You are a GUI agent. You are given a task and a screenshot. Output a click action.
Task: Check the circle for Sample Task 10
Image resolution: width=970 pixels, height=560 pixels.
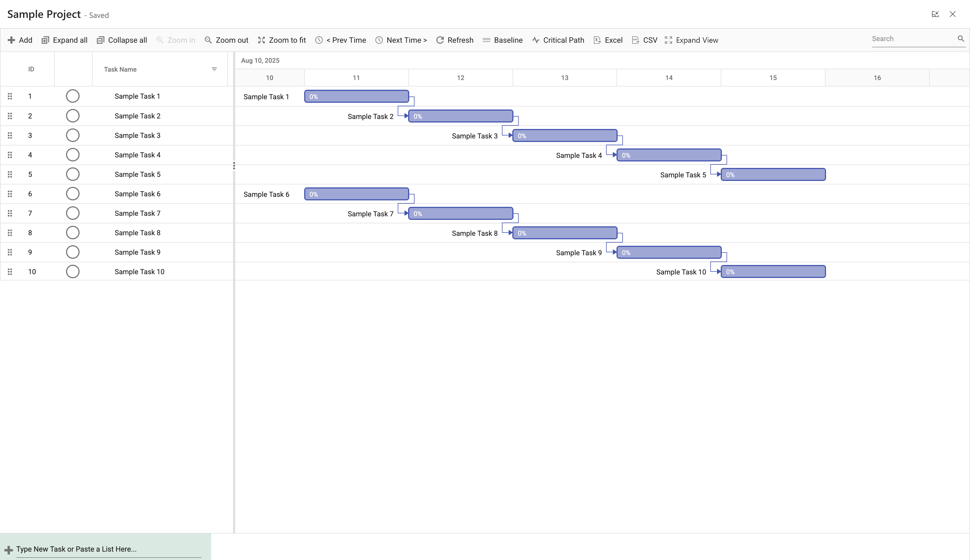73,271
